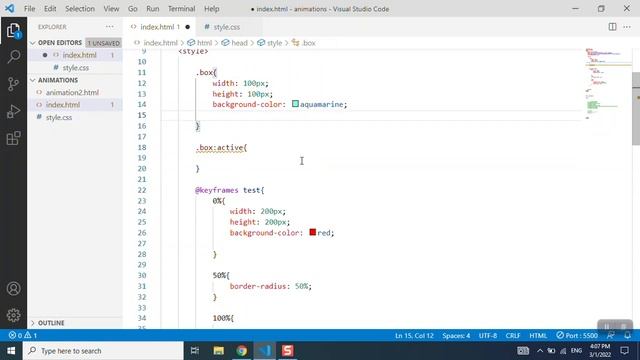The height and width of the screenshot is (360, 640).
Task: Change encoding via UTF-8 status item
Action: point(488,336)
